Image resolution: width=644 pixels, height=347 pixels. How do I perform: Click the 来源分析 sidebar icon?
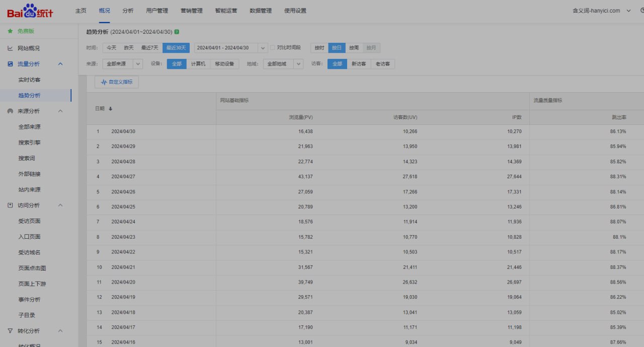[10, 111]
